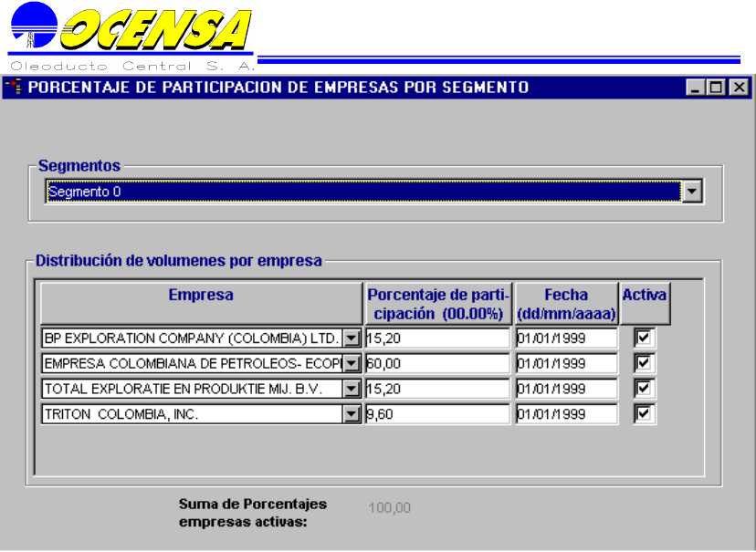This screenshot has width=756, height=552.
Task: Click the window system icon in title bar
Action: (14, 88)
